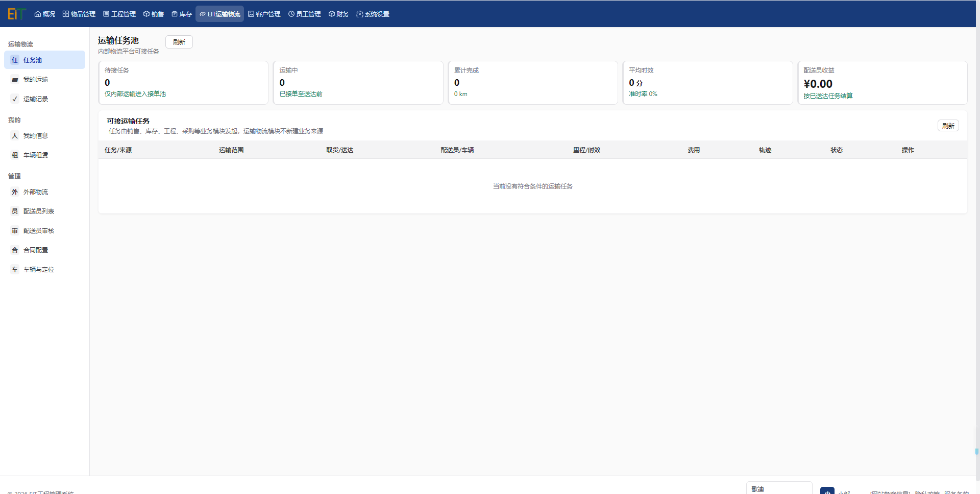Click the 当前没有符合条件的运输任务 message
This screenshot has width=980, height=494.
pyautogui.click(x=532, y=186)
